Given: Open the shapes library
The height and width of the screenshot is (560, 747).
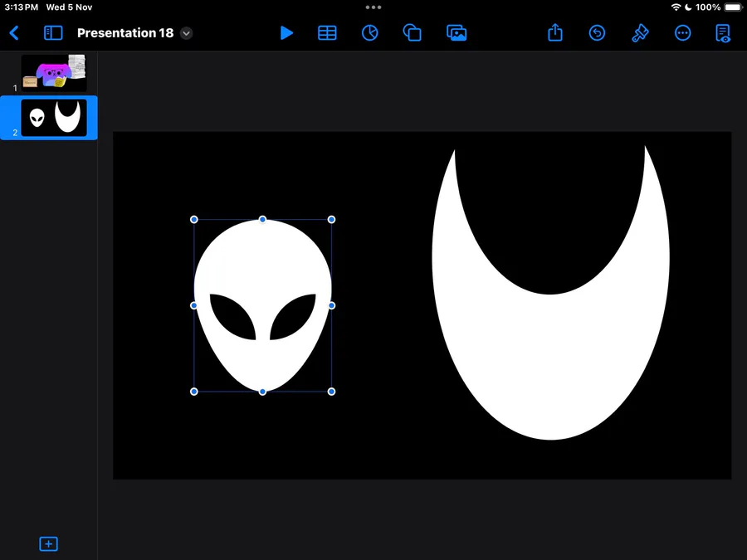Looking at the screenshot, I should [x=412, y=33].
